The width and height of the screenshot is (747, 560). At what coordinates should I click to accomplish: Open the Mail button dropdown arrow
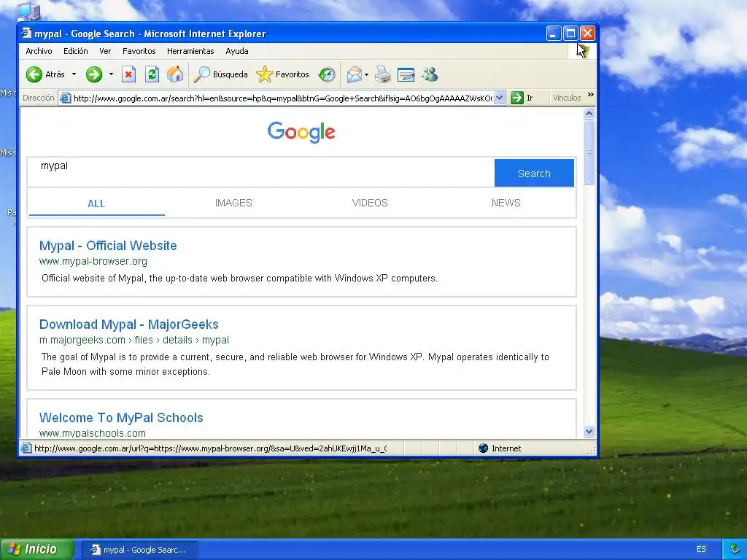pyautogui.click(x=366, y=75)
